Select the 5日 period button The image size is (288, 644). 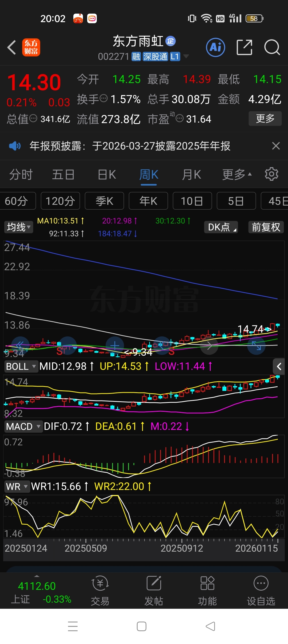pyautogui.click(x=236, y=201)
